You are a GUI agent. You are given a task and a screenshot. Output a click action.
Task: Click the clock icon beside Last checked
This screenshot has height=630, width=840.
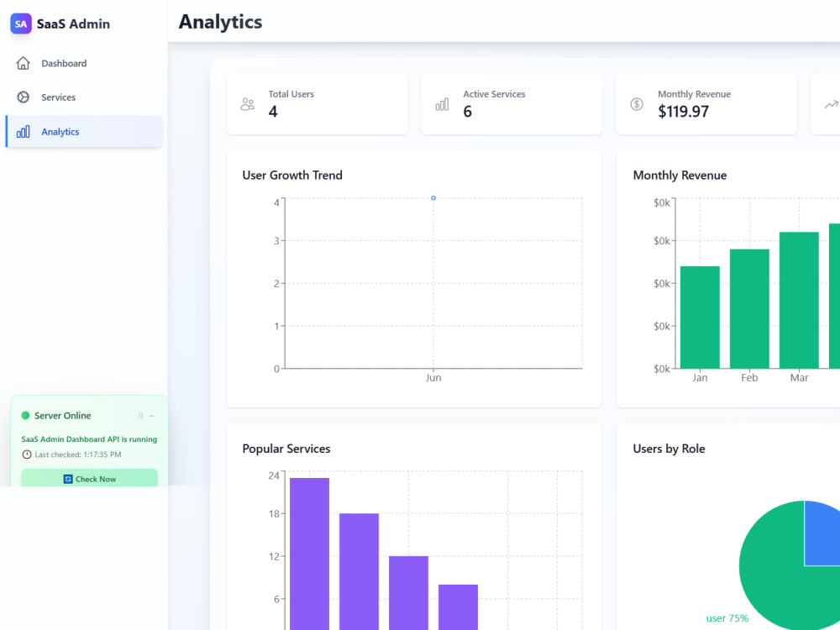tap(27, 454)
